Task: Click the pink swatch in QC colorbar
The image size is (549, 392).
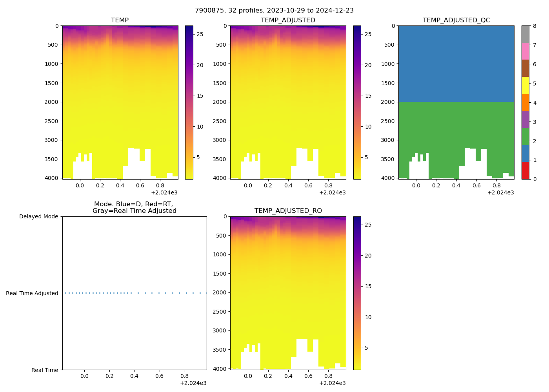Action: pyautogui.click(x=525, y=51)
